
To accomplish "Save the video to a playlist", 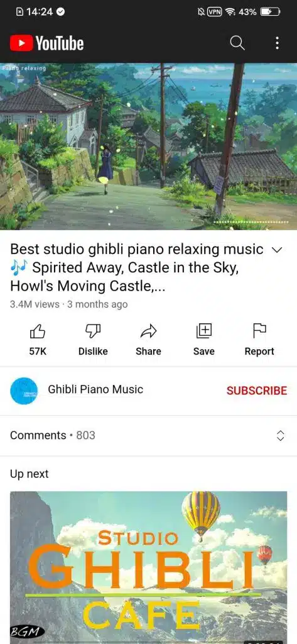I will click(204, 340).
